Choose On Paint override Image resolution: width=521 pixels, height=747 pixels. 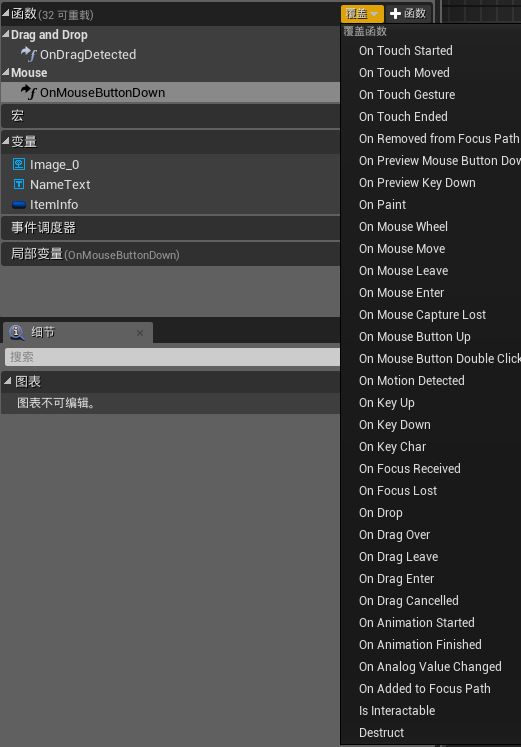click(x=382, y=204)
